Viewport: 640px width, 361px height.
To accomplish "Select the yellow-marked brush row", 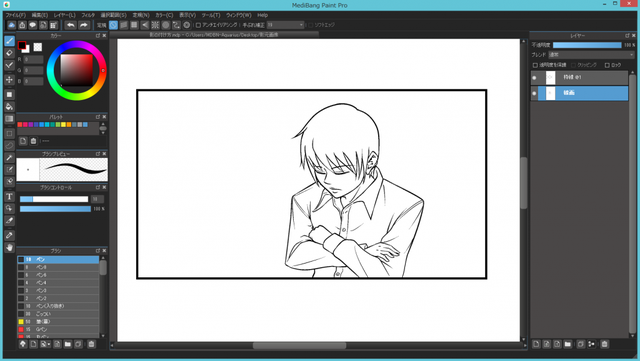I will click(58, 322).
